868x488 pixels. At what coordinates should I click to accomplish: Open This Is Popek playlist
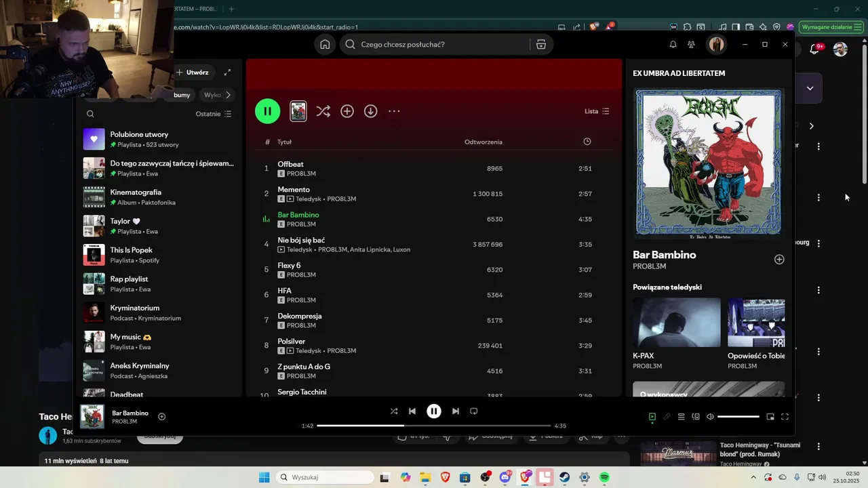pyautogui.click(x=159, y=255)
